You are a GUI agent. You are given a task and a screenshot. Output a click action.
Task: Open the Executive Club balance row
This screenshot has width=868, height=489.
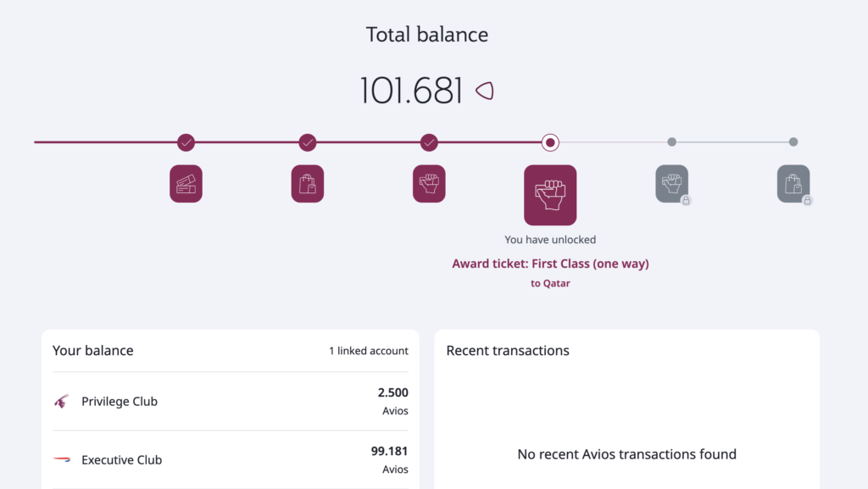click(x=231, y=459)
